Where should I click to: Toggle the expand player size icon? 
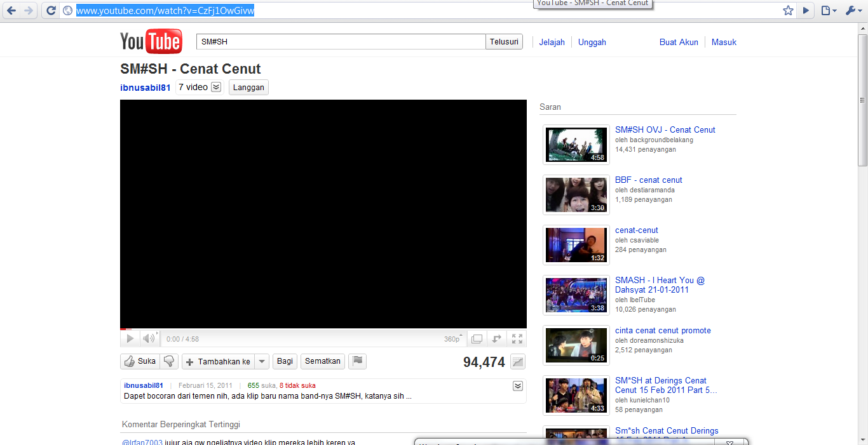497,339
